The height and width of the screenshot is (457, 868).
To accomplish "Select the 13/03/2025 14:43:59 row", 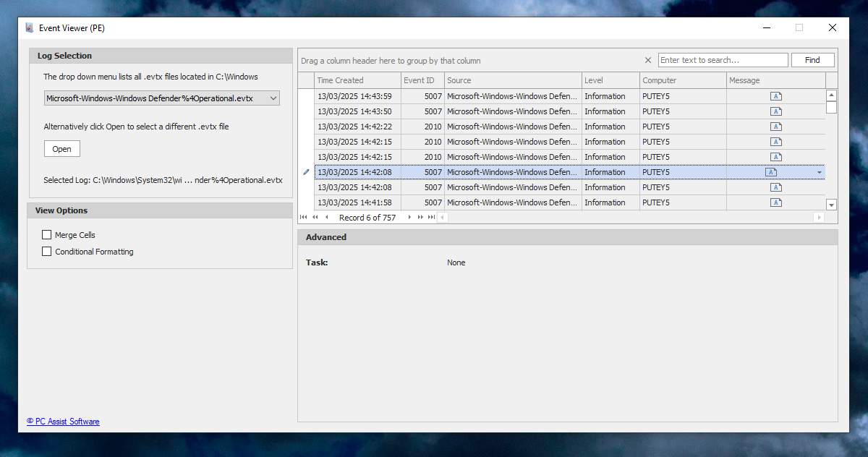I will 570,96.
